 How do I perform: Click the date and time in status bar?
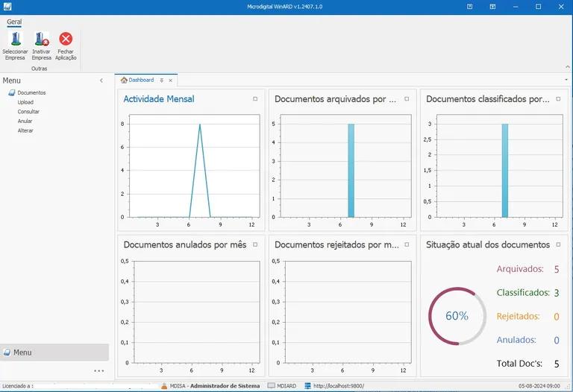pyautogui.click(x=539, y=386)
